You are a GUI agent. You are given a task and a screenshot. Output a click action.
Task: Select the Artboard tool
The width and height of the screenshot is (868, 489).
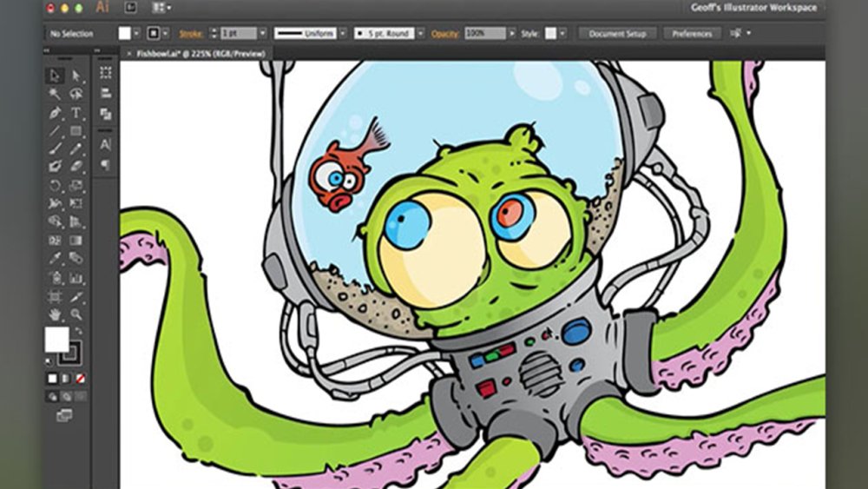click(55, 297)
